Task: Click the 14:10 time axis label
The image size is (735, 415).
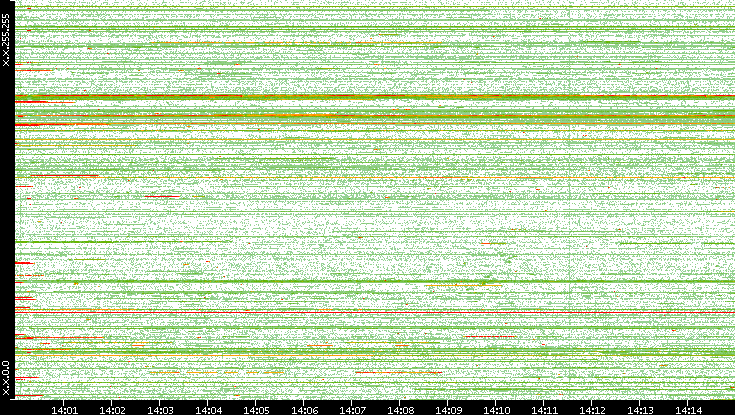Action: click(x=496, y=410)
